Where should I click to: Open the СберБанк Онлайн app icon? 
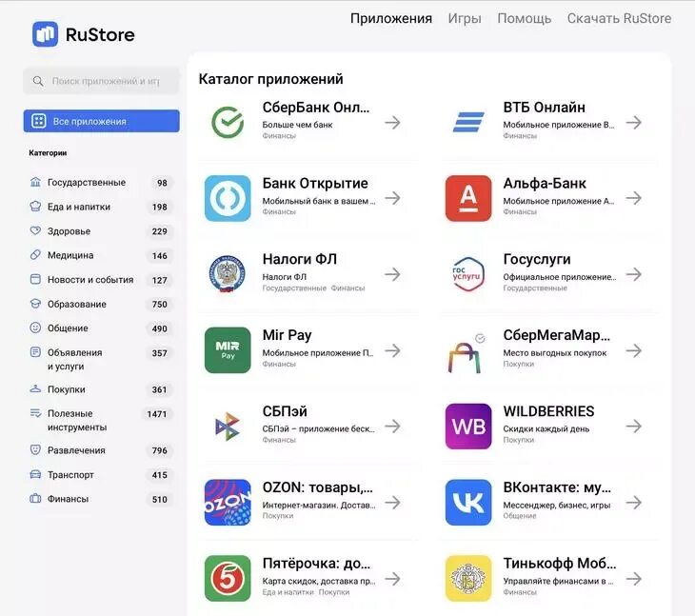[228, 122]
